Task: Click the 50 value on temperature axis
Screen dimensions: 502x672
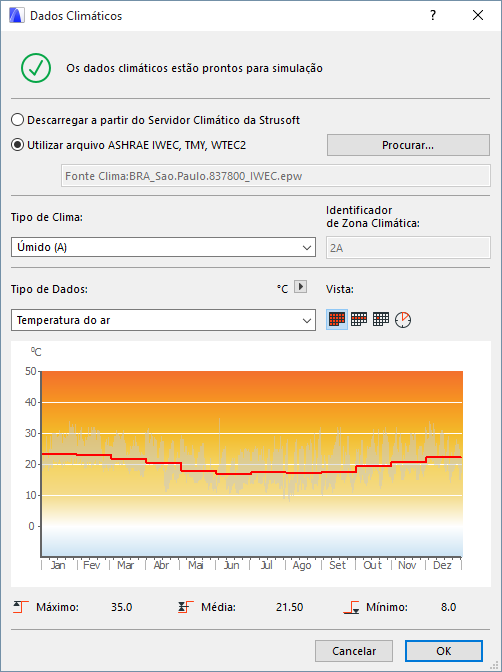Action: coord(31,371)
